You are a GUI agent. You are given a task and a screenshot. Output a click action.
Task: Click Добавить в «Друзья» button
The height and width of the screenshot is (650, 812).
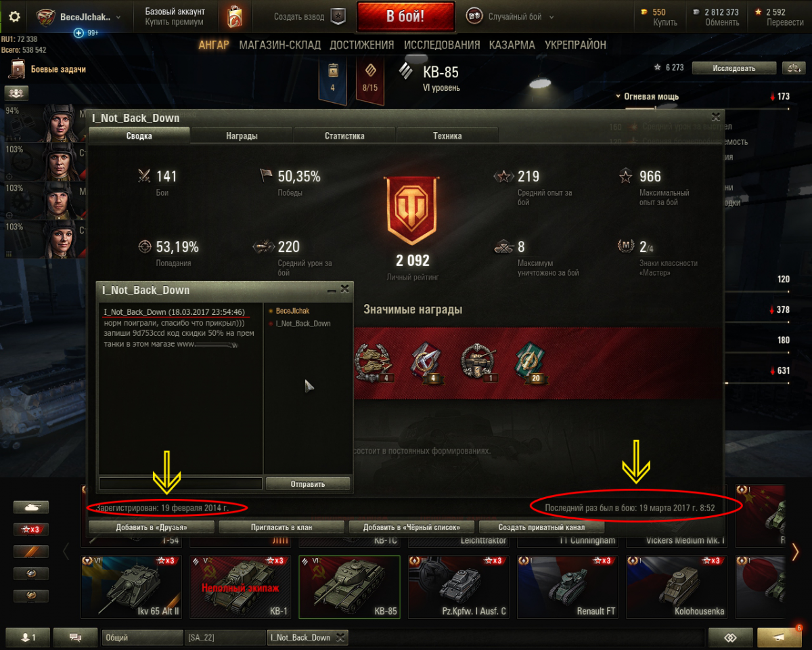click(x=152, y=527)
